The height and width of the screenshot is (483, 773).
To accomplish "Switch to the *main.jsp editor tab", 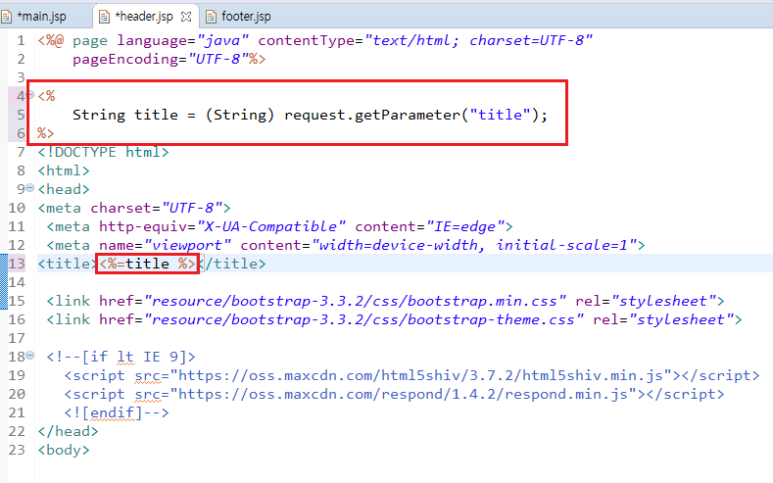I will (x=42, y=16).
